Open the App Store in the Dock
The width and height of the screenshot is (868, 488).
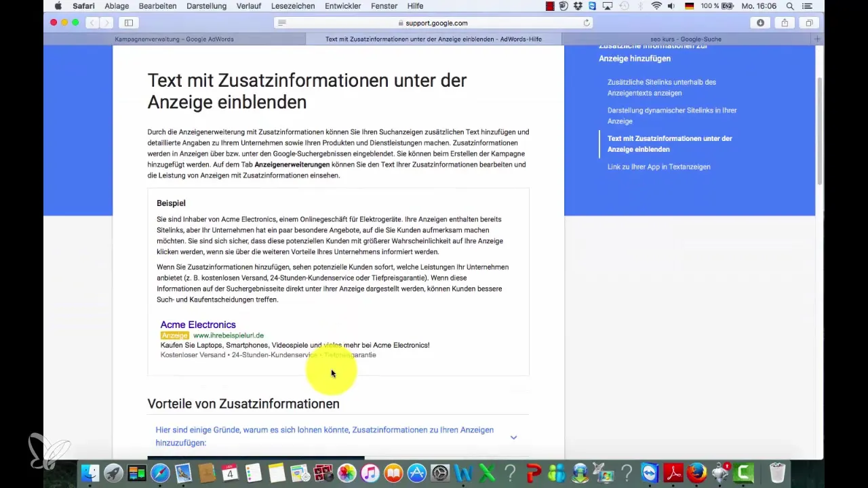click(x=416, y=472)
